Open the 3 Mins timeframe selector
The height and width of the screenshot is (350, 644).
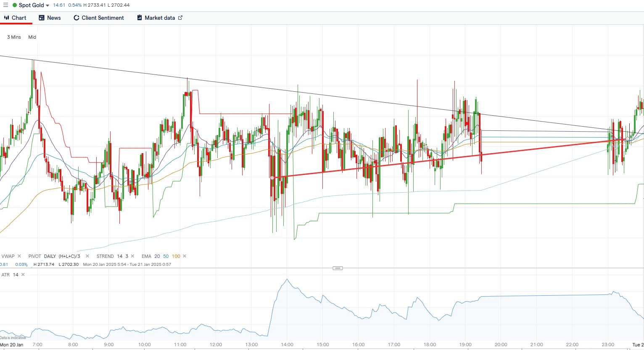point(14,37)
